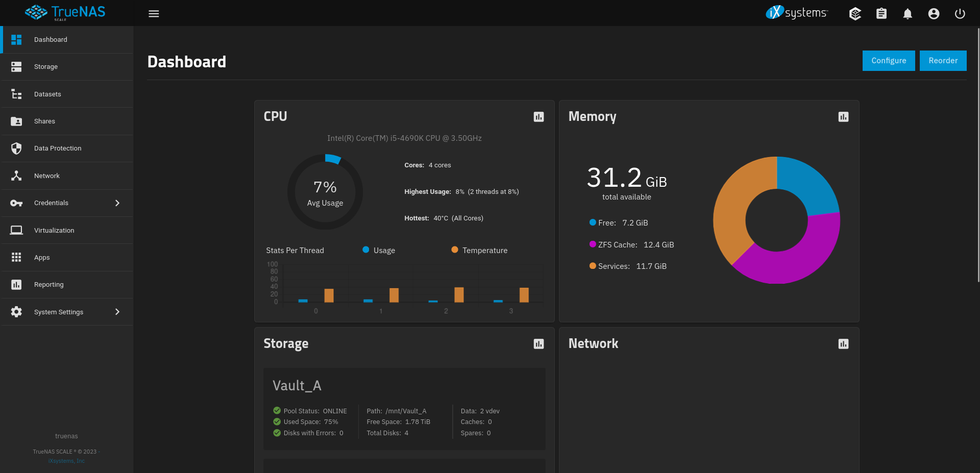
Task: Click the Apps grid icon
Action: coord(16,257)
